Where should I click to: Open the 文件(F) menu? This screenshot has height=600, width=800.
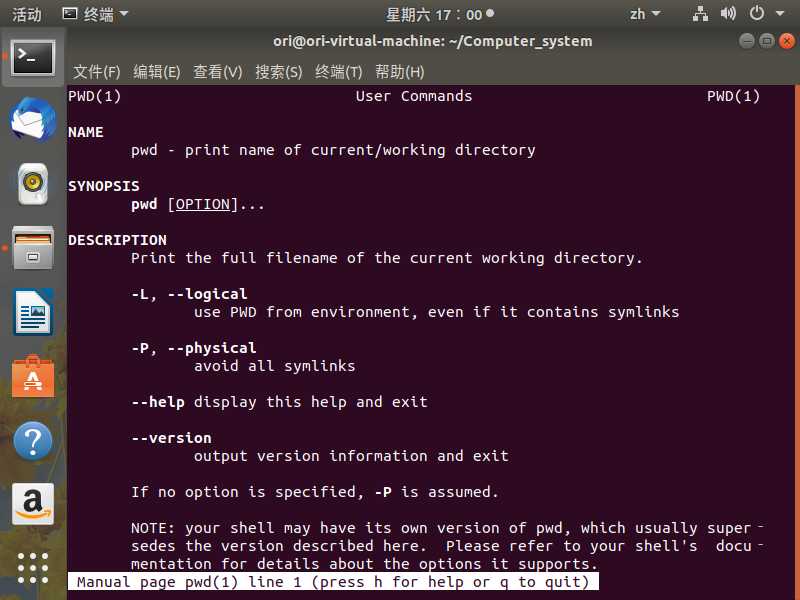point(96,72)
